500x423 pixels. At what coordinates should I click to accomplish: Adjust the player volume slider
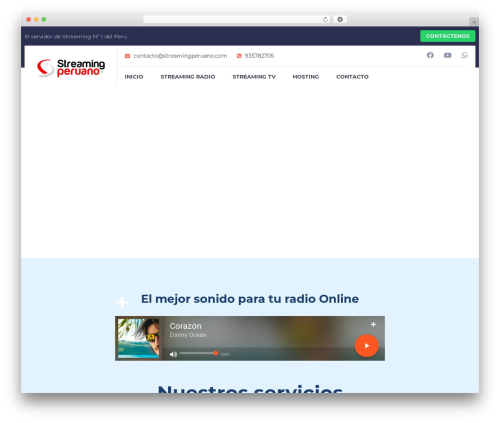tap(199, 353)
